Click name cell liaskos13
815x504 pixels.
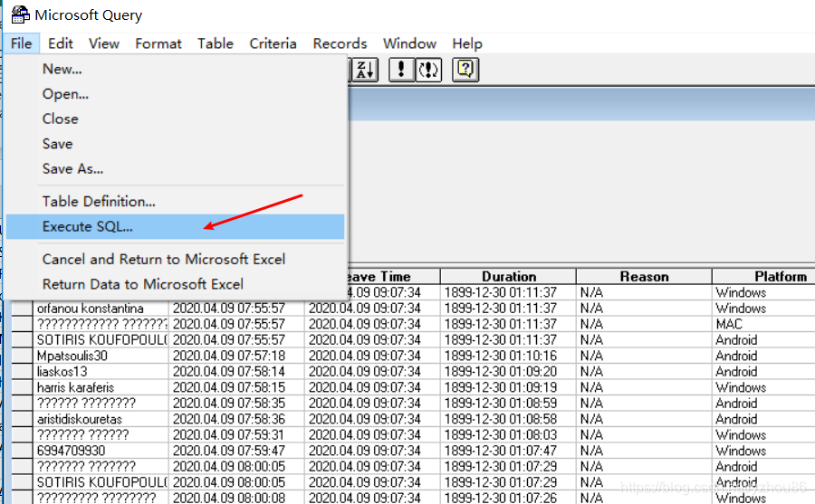101,372
